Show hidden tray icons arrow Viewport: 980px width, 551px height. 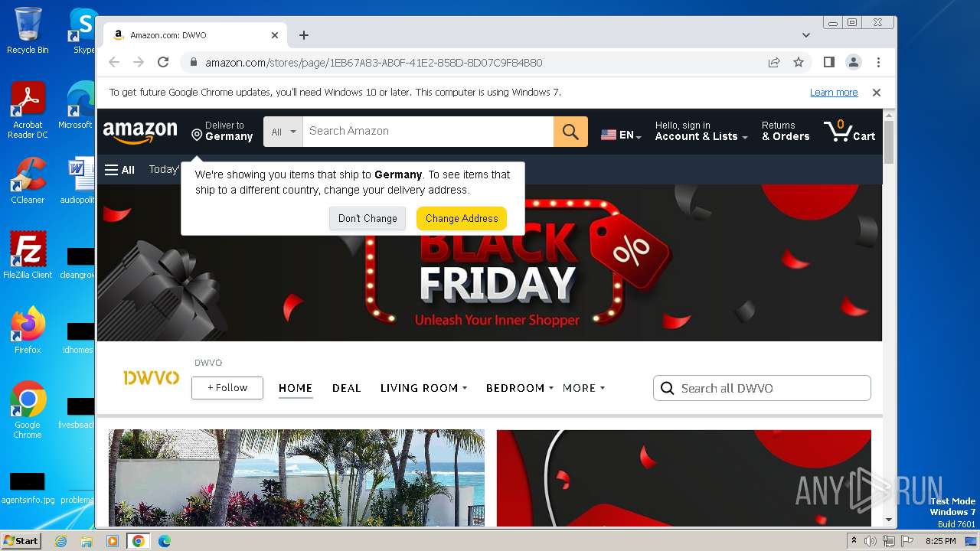pos(854,540)
